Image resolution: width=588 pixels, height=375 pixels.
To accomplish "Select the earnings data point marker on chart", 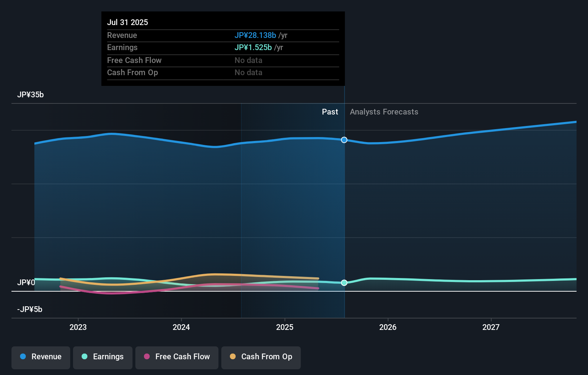I will point(344,283).
